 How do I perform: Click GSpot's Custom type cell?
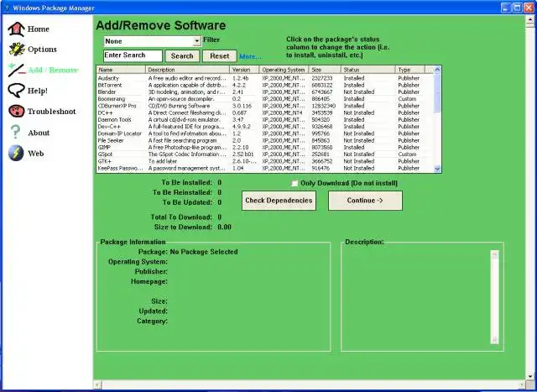point(407,154)
